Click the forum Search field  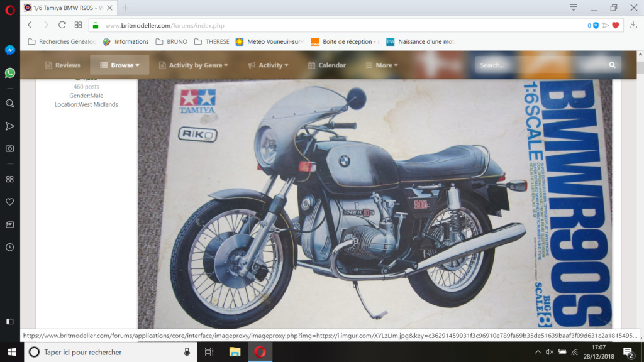(540, 65)
